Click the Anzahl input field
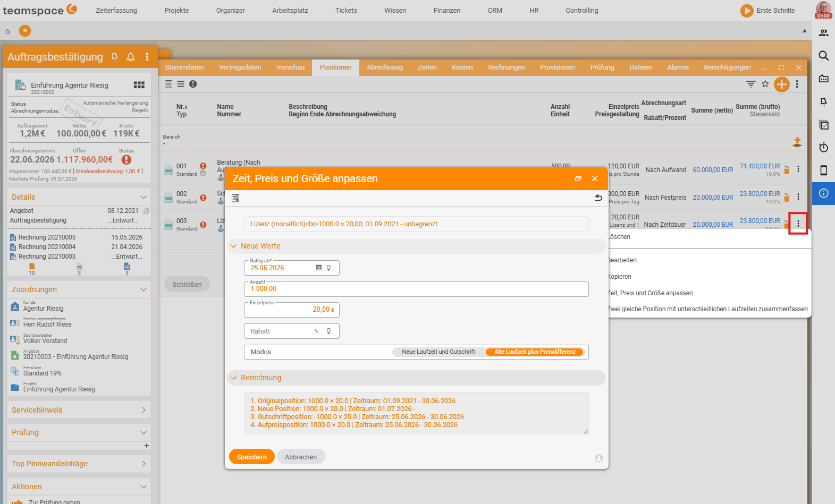The width and height of the screenshot is (835, 504). point(416,289)
